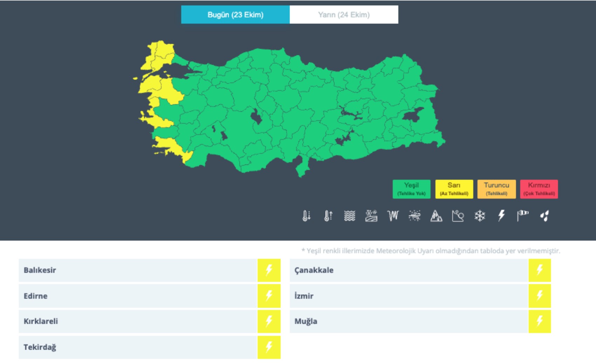This screenshot has width=596, height=364.
Task: Click the avalanche rolling boulder icon
Action: 458,216
